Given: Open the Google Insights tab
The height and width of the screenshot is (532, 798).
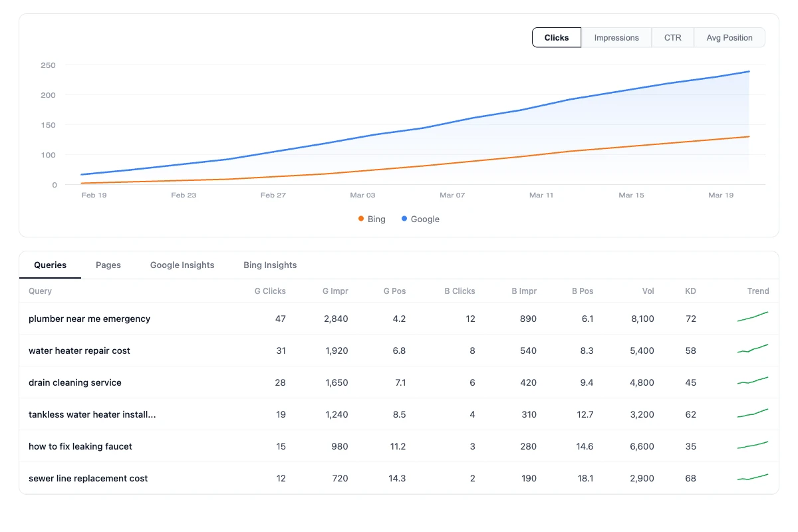Looking at the screenshot, I should pyautogui.click(x=182, y=265).
